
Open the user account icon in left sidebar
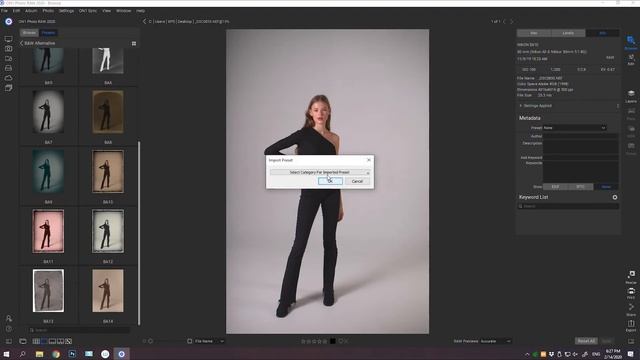(x=9, y=318)
